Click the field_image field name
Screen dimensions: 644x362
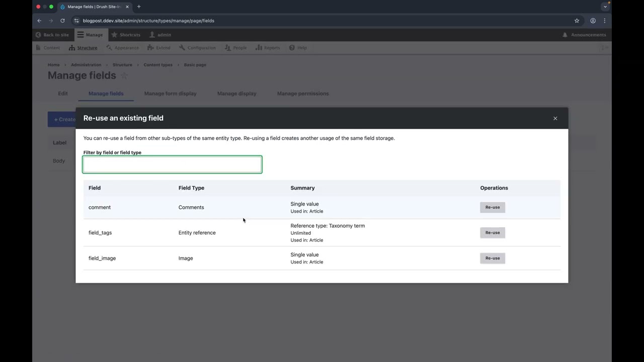pos(102,258)
